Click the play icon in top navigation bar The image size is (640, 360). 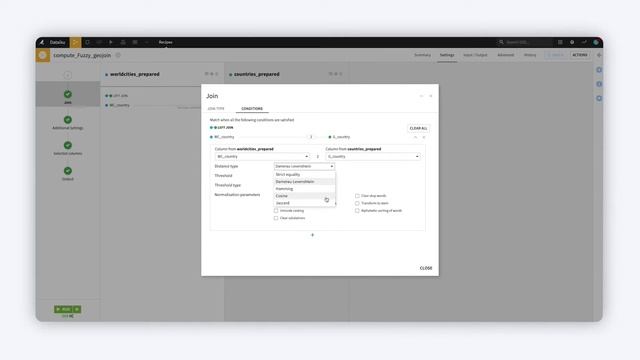(111, 42)
